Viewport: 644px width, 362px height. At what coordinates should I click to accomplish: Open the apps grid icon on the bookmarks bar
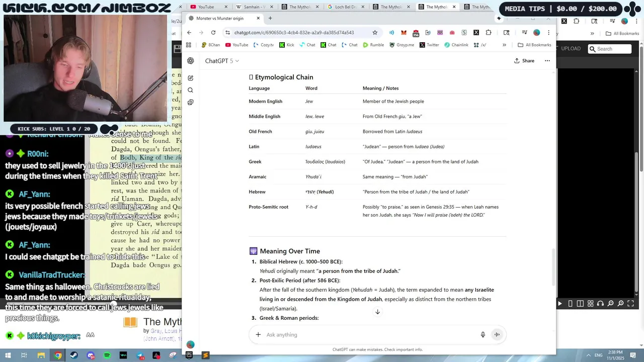189,45
